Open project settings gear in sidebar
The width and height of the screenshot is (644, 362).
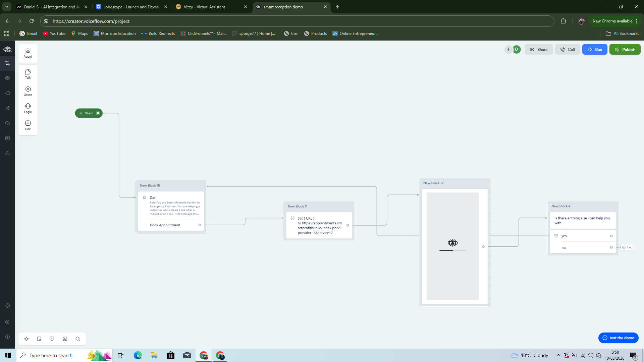click(x=7, y=153)
